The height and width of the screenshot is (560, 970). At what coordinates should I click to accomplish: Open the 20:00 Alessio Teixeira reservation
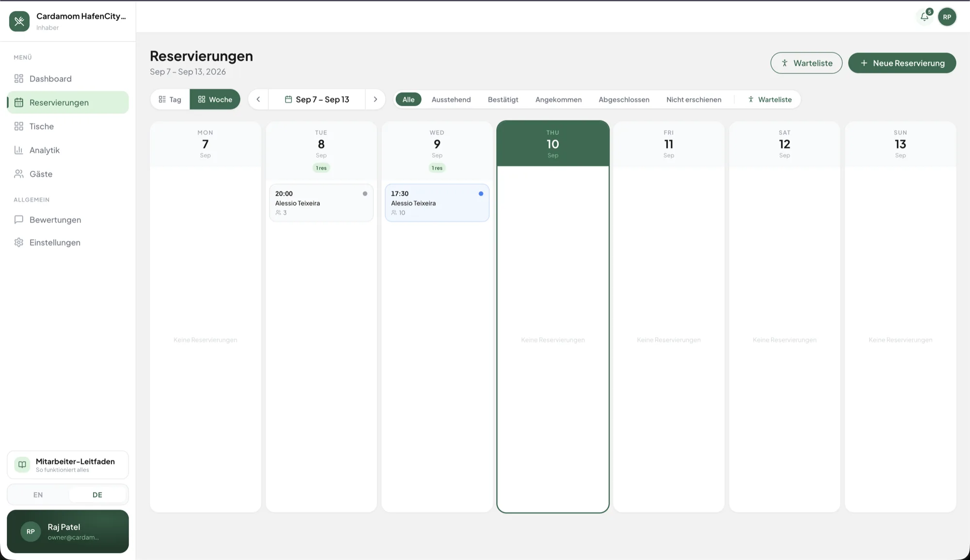321,203
